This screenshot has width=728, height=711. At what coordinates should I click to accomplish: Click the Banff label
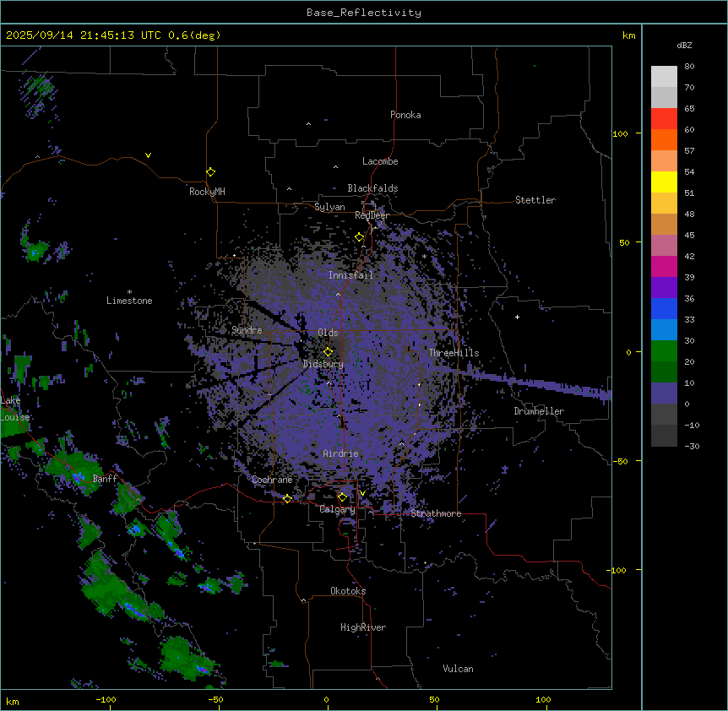click(x=105, y=479)
